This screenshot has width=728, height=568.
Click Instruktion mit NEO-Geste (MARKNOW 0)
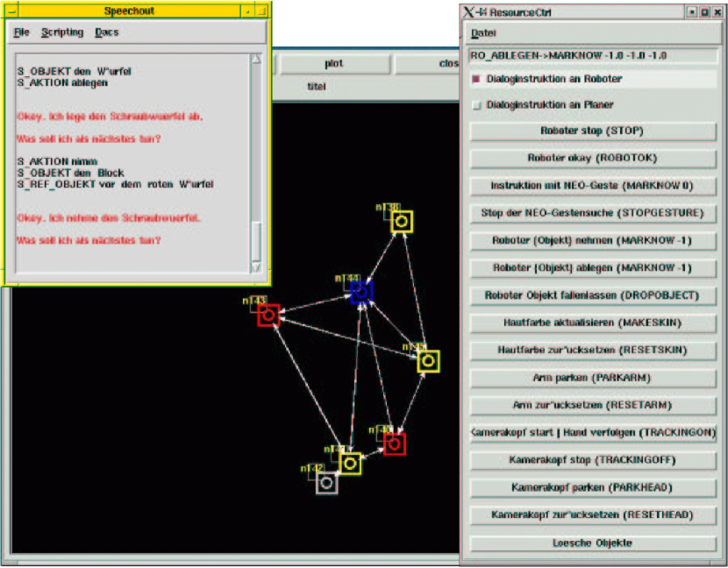tap(592, 186)
